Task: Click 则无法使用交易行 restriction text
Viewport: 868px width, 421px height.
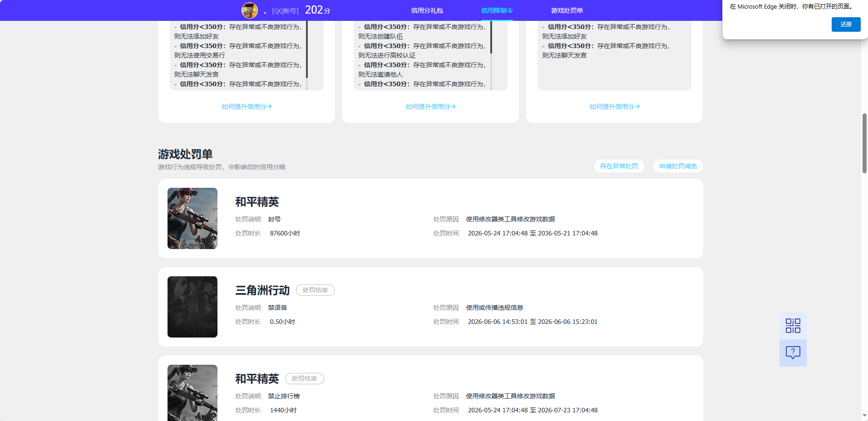Action: 200,55
